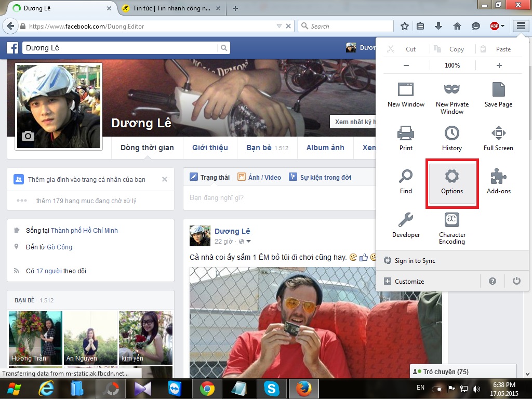
Task: Enter Full Screen mode
Action: click(x=498, y=134)
